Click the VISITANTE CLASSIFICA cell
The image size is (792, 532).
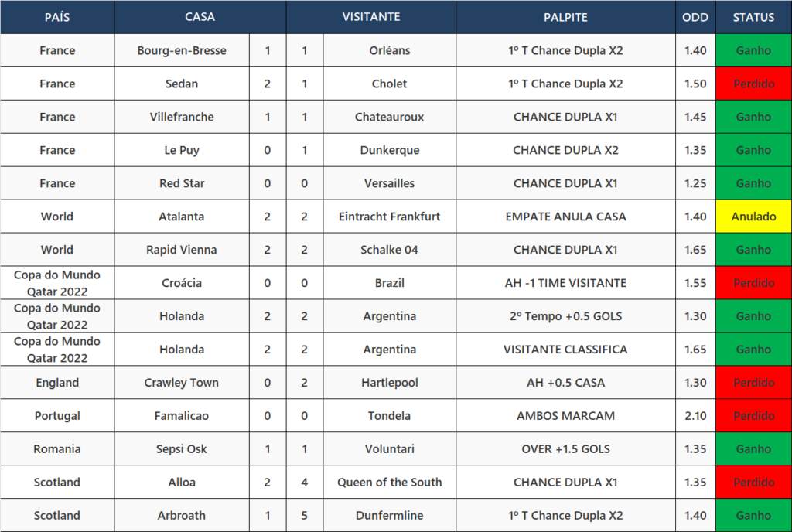pyautogui.click(x=565, y=350)
